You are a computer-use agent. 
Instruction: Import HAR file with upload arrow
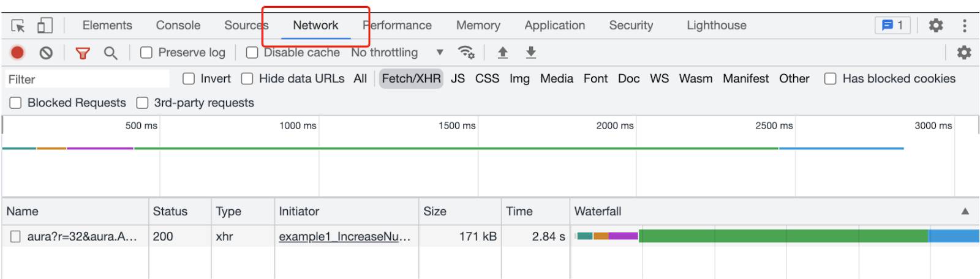click(502, 53)
